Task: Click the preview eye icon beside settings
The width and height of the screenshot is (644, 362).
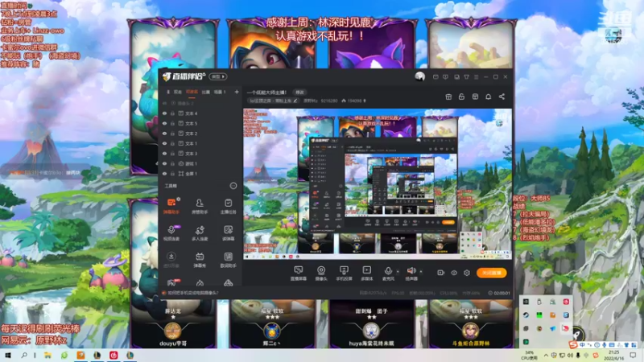Action: tap(454, 273)
